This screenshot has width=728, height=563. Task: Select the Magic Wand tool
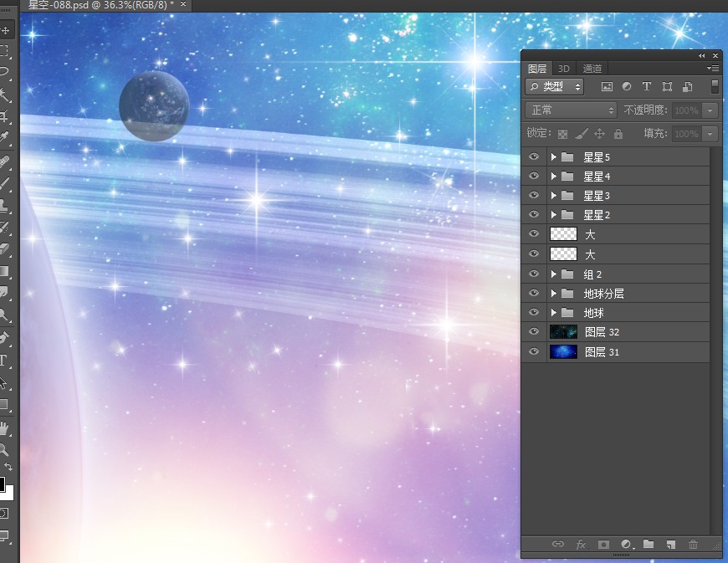tap(5, 95)
